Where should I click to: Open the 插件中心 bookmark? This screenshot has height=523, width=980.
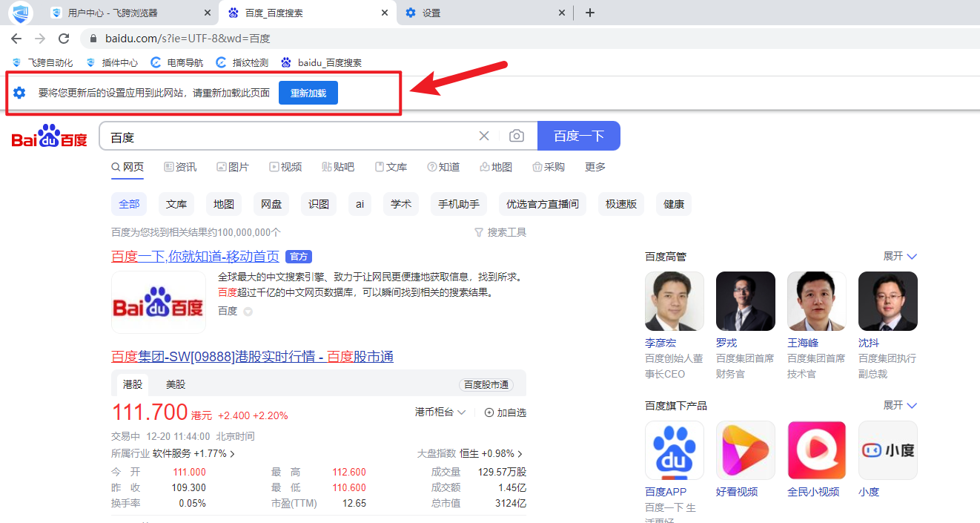(112, 63)
